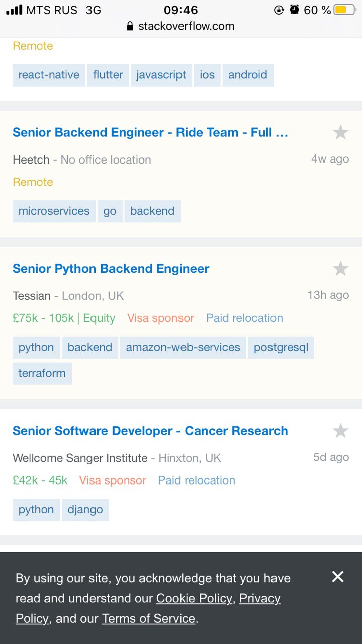Select the react-native tag
The image size is (362, 644).
click(49, 75)
